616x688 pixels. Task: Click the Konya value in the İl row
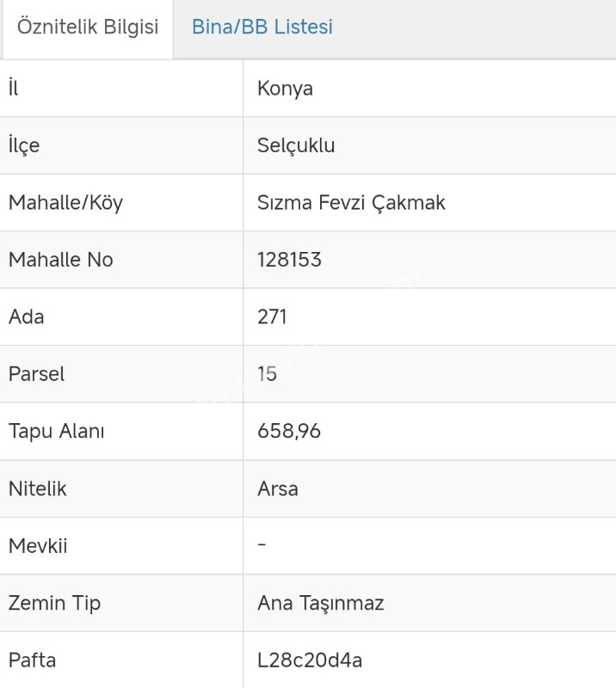click(285, 89)
